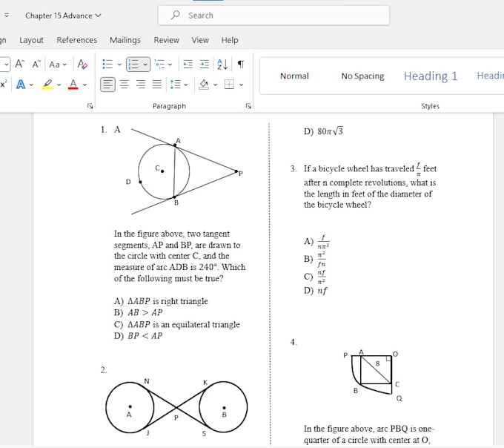Click Increase Font Size icon
This screenshot has height=448, width=504.
point(19,64)
